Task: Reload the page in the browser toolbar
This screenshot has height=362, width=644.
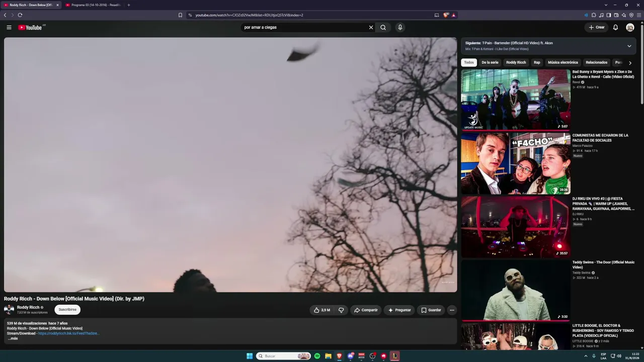Action: pos(20,15)
